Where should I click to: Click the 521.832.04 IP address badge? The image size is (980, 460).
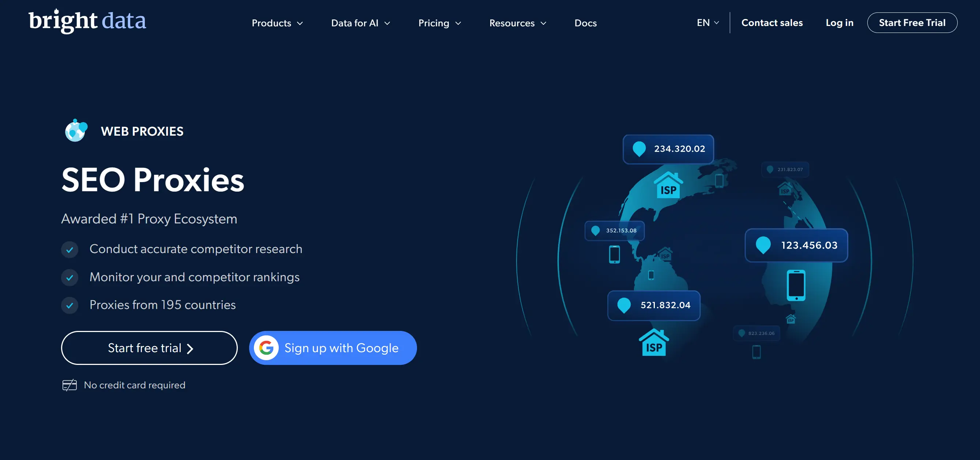(654, 305)
